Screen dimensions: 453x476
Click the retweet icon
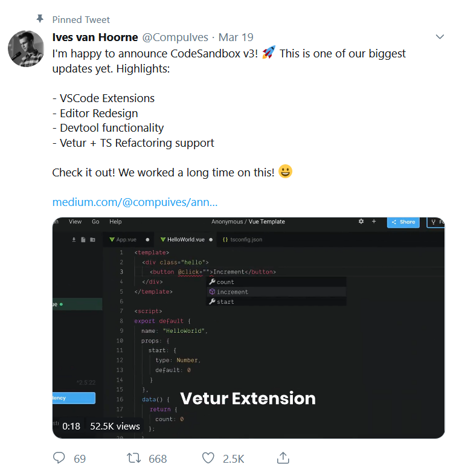pyautogui.click(x=134, y=458)
